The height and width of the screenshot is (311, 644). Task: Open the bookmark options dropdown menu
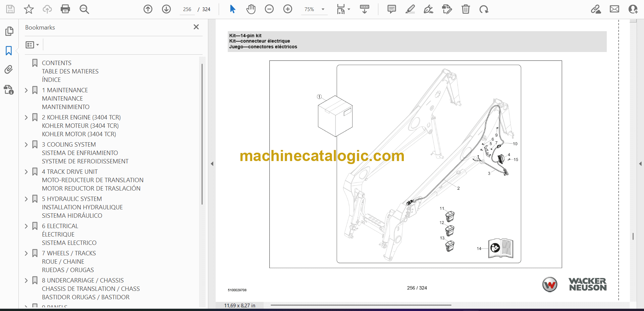click(x=32, y=45)
